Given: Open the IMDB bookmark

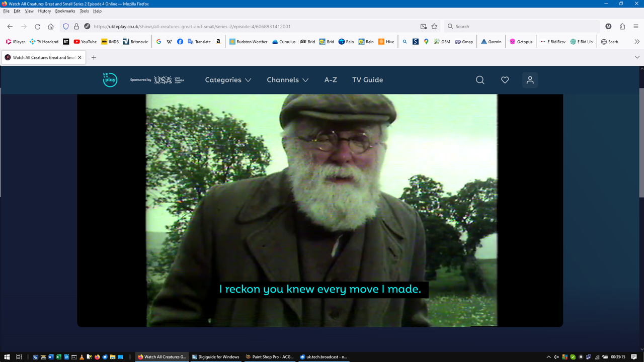Looking at the screenshot, I should point(110,42).
